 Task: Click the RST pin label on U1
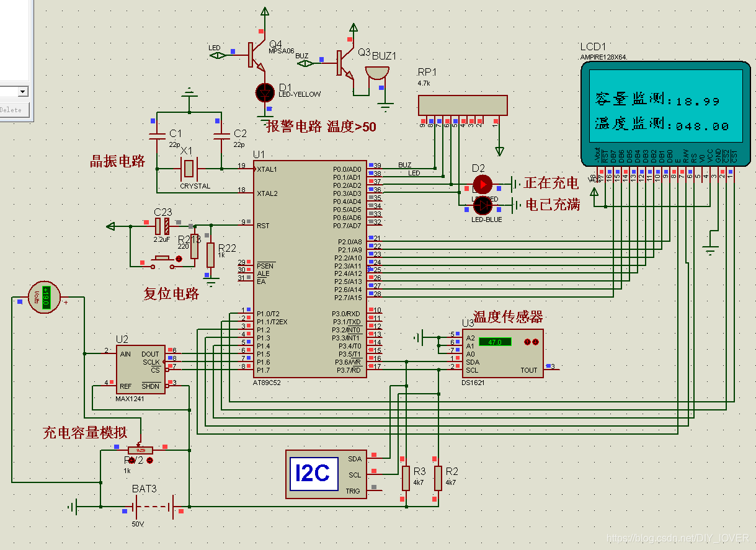[x=263, y=226]
